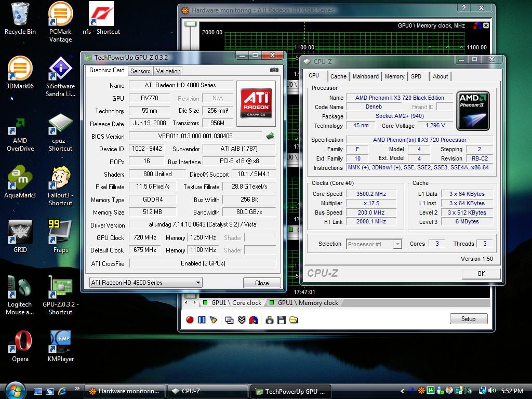Click the Setup button in Hardware monitoring
The width and height of the screenshot is (532, 399).
coord(468,319)
